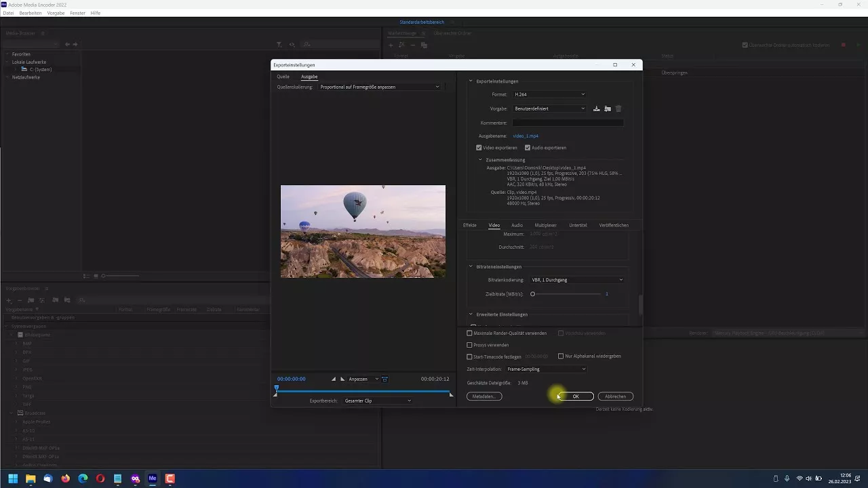Click the set in point marker icon

tap(333, 380)
